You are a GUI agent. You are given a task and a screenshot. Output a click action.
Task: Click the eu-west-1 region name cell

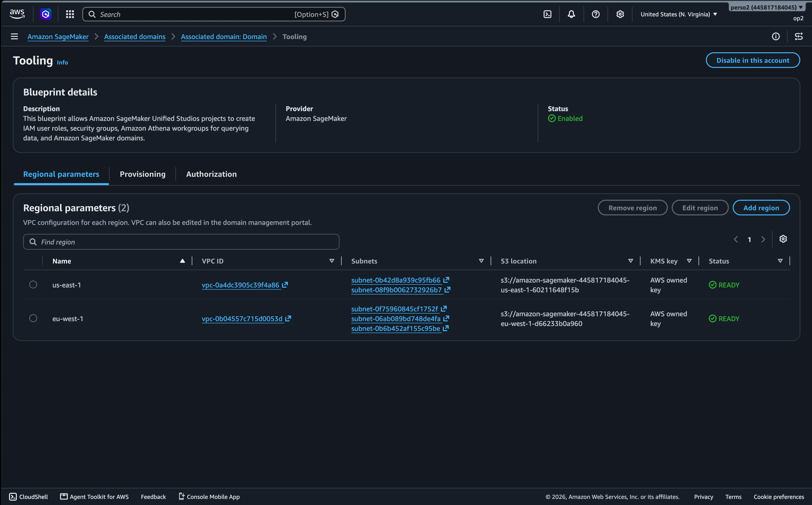pos(68,319)
